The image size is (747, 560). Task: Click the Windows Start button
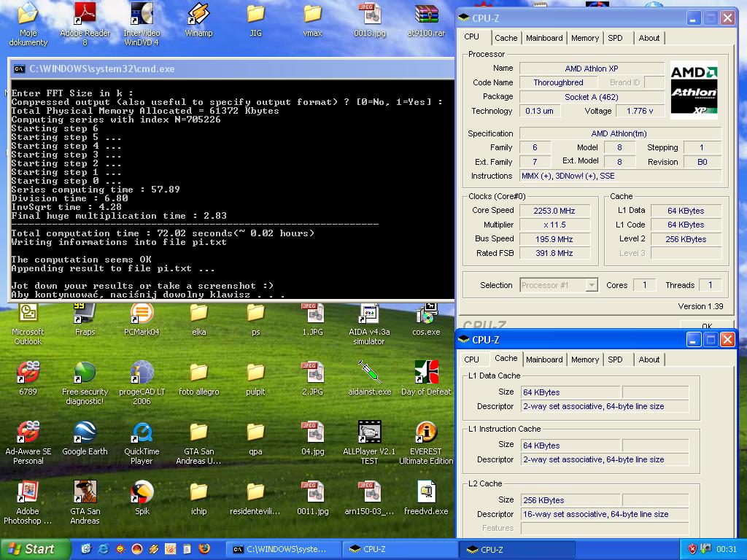(x=34, y=549)
